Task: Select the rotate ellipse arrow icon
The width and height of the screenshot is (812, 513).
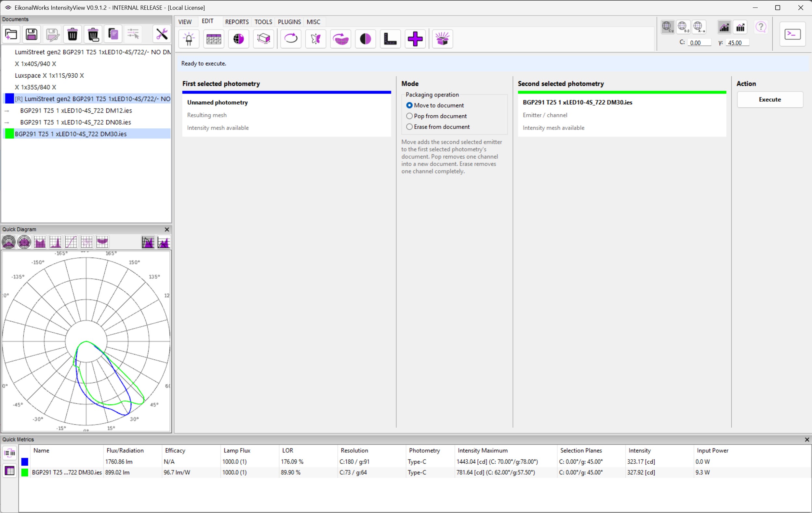Action: (x=291, y=39)
